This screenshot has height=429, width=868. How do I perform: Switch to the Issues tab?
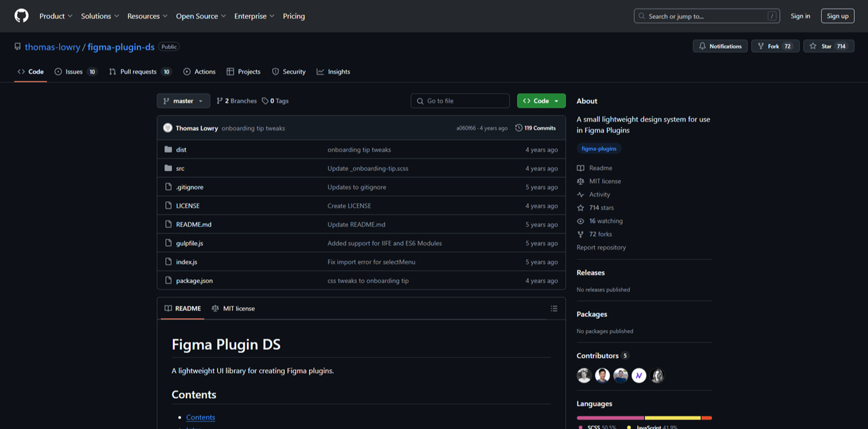coord(76,72)
